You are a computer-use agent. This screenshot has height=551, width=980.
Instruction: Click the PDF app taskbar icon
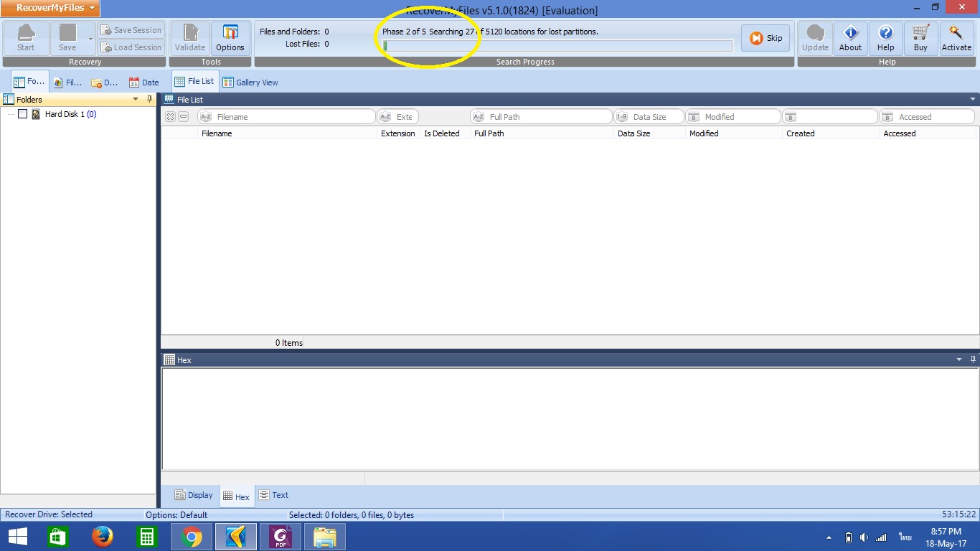click(281, 537)
